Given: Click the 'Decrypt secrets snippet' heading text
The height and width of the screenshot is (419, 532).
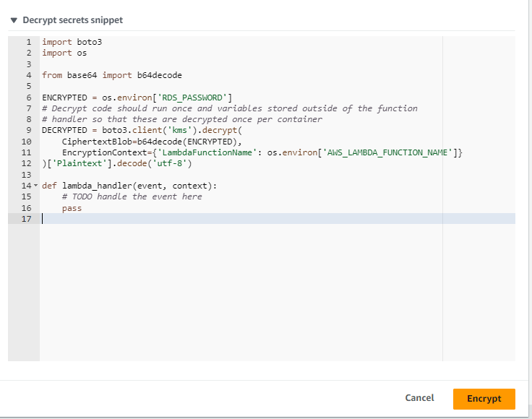Looking at the screenshot, I should tap(72, 20).
